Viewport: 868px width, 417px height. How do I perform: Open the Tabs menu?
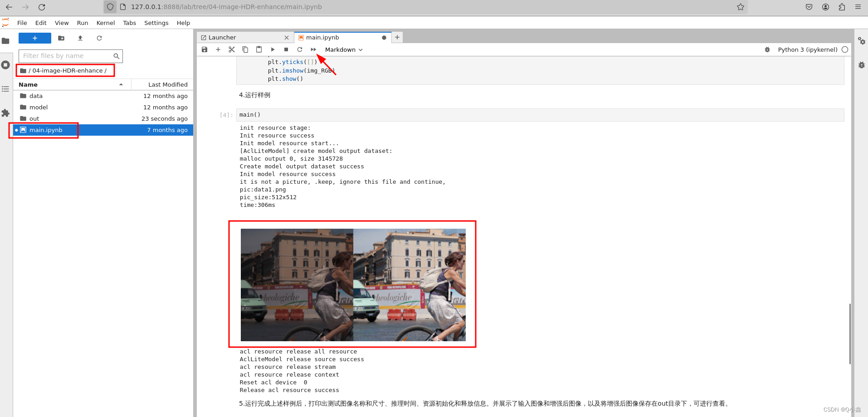coord(129,23)
